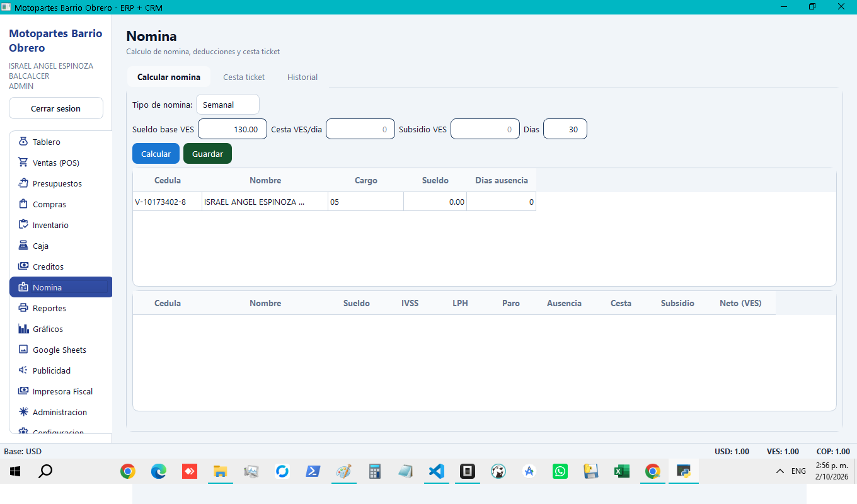Viewport: 857px width, 504px height.
Task: Click the Calcular button
Action: pyautogui.click(x=156, y=154)
